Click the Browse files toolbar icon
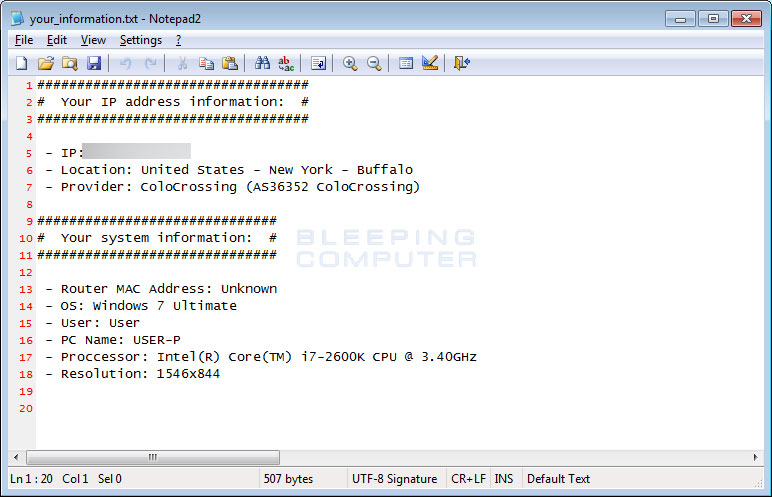The height and width of the screenshot is (497, 772). point(70,63)
